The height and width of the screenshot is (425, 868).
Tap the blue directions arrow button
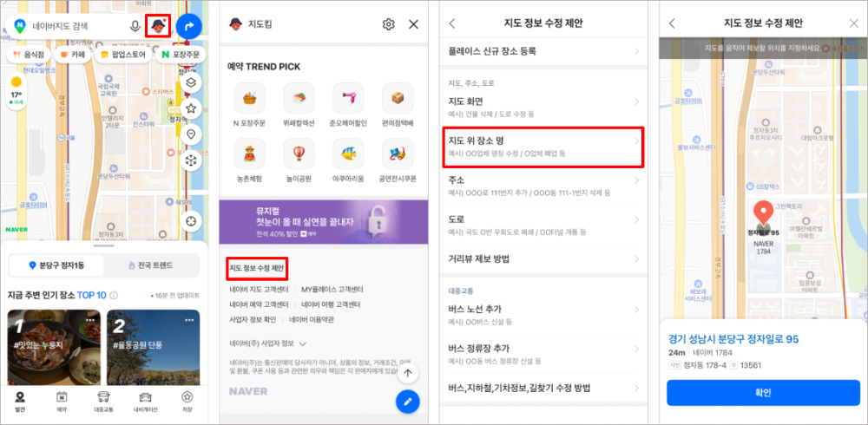(188, 25)
